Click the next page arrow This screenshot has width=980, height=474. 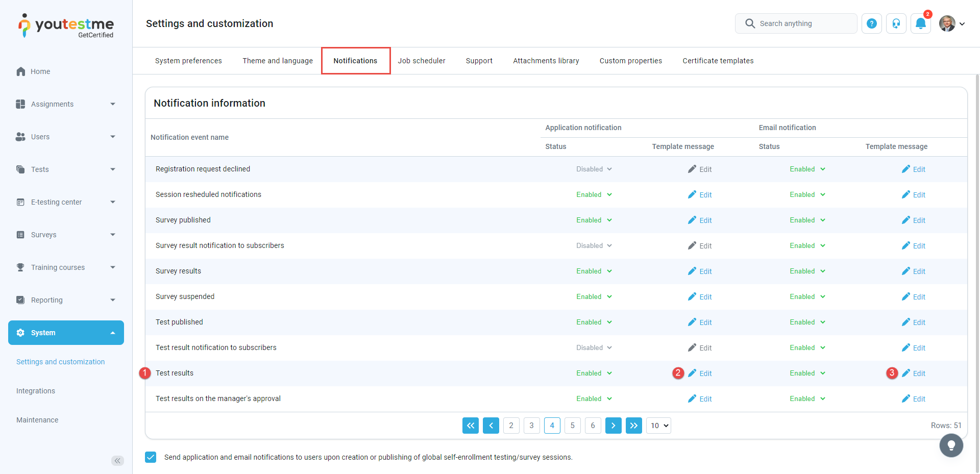click(x=613, y=426)
